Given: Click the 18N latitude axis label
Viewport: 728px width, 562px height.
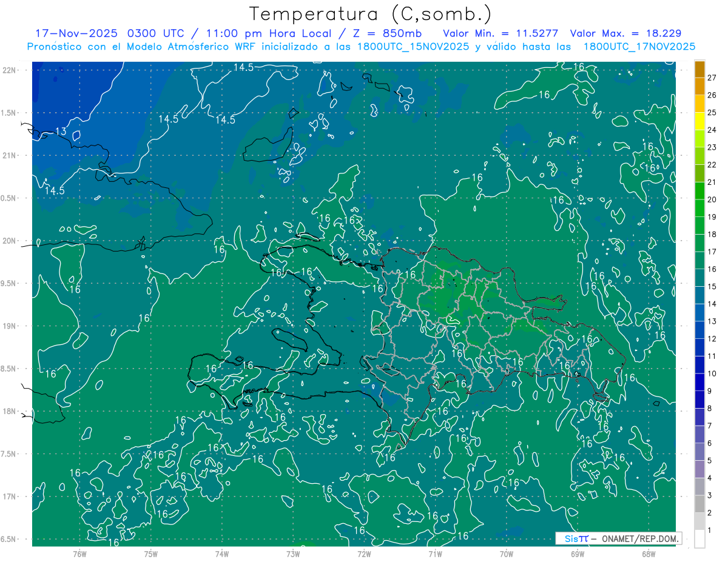Looking at the screenshot, I should 9,411.
